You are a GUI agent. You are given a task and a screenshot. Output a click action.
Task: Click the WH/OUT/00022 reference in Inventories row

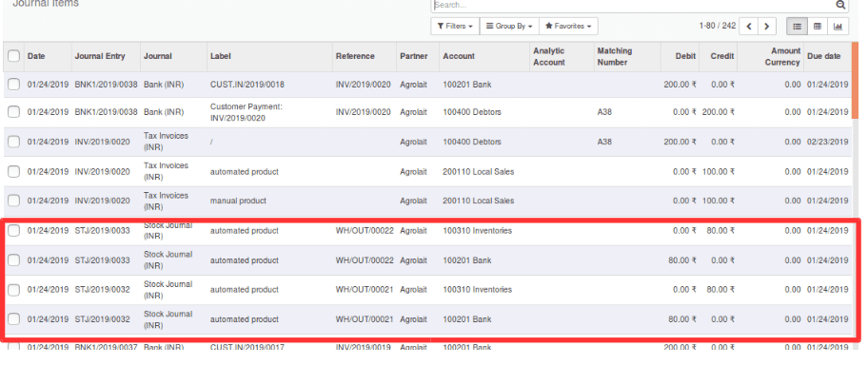coord(365,231)
